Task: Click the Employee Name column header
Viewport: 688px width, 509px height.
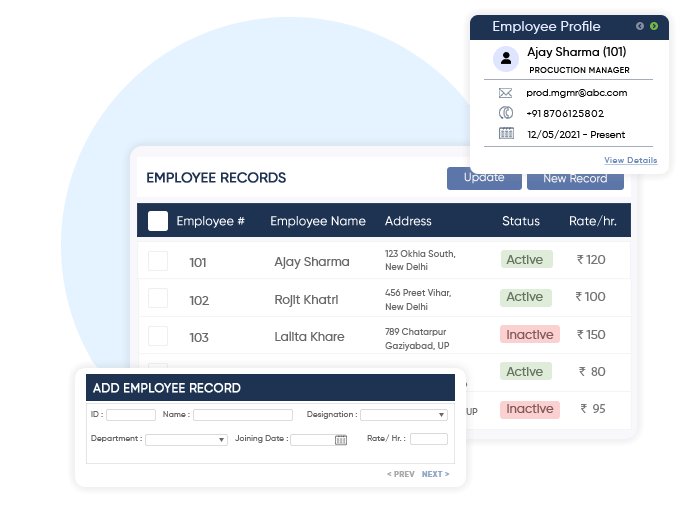Action: 318,221
